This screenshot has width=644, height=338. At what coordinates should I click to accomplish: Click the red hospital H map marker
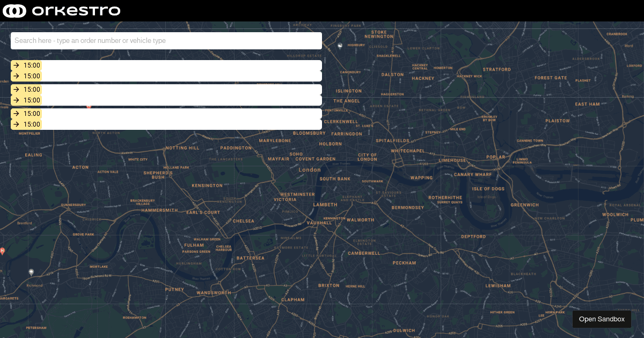(x=3, y=251)
